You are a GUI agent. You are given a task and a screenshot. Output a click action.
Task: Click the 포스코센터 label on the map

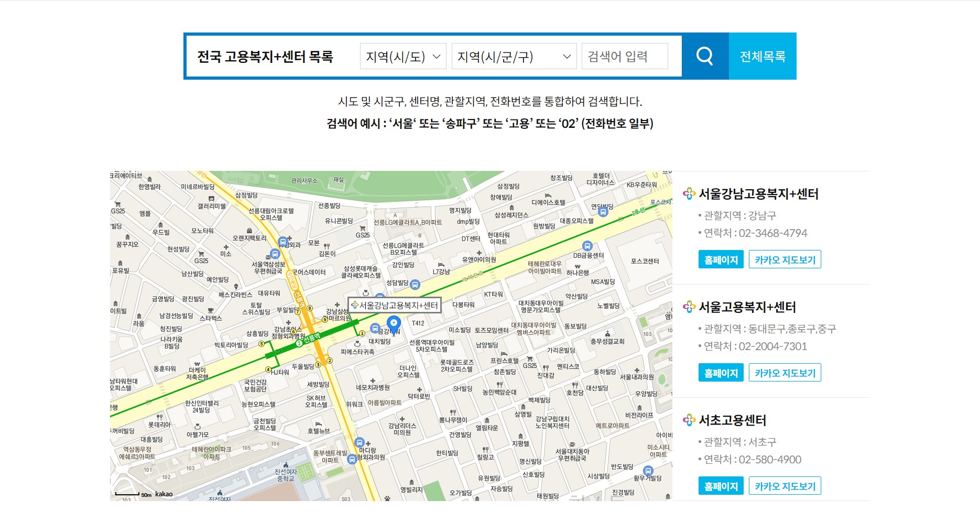coord(645,262)
